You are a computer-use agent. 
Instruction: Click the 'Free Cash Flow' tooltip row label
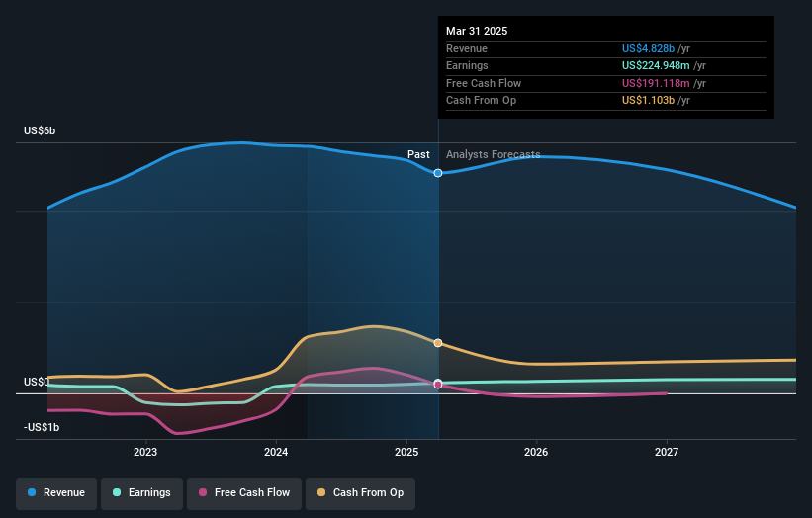pos(484,83)
